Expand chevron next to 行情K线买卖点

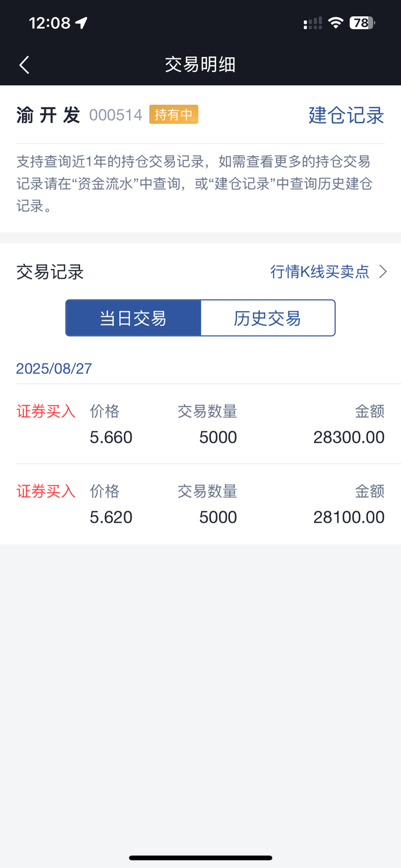[383, 272]
